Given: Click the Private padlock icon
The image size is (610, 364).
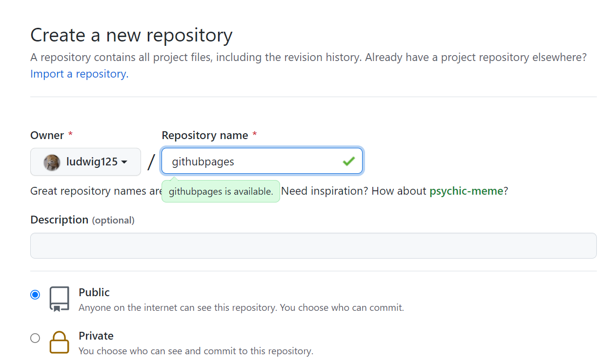Looking at the screenshot, I should [59, 342].
